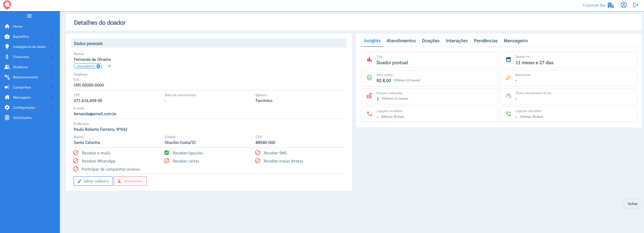Toggle the Receber e-mails permission

(x=76, y=153)
